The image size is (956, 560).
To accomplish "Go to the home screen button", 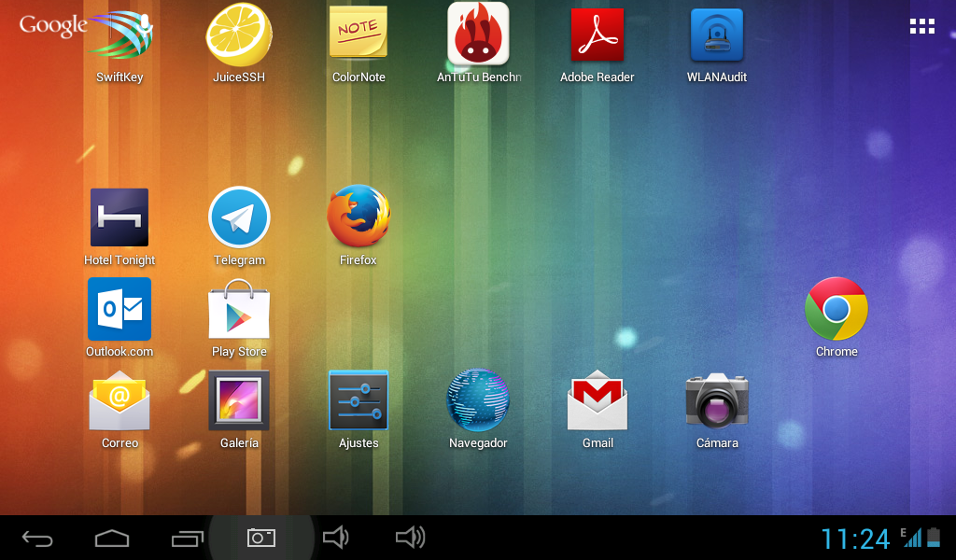I will pos(112,539).
